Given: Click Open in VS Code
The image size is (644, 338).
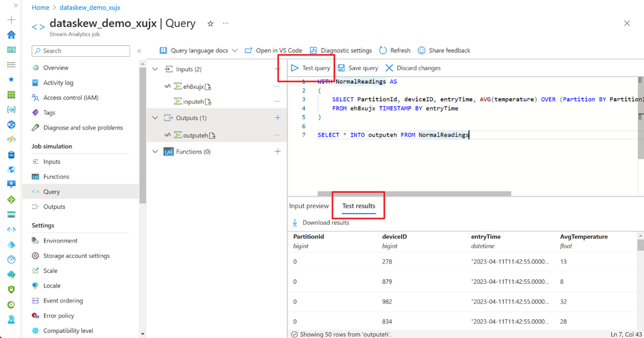Looking at the screenshot, I should click(273, 50).
